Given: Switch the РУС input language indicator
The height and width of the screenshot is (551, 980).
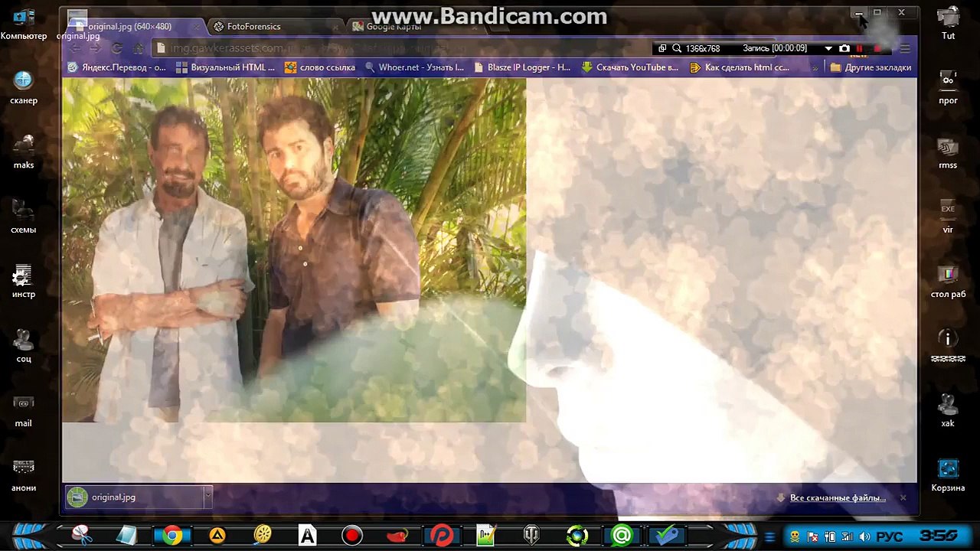Looking at the screenshot, I should point(890,536).
